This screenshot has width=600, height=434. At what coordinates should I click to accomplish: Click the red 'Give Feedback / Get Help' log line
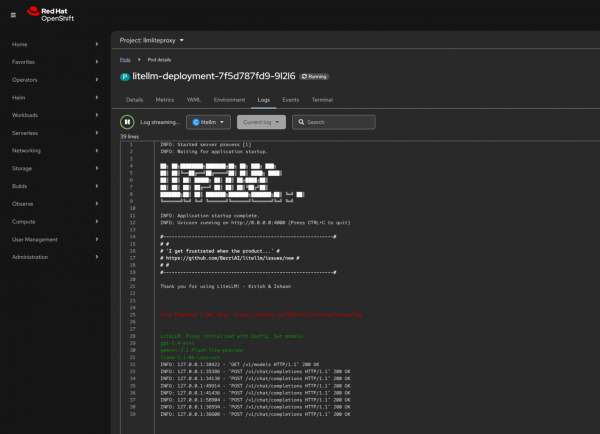click(261, 315)
